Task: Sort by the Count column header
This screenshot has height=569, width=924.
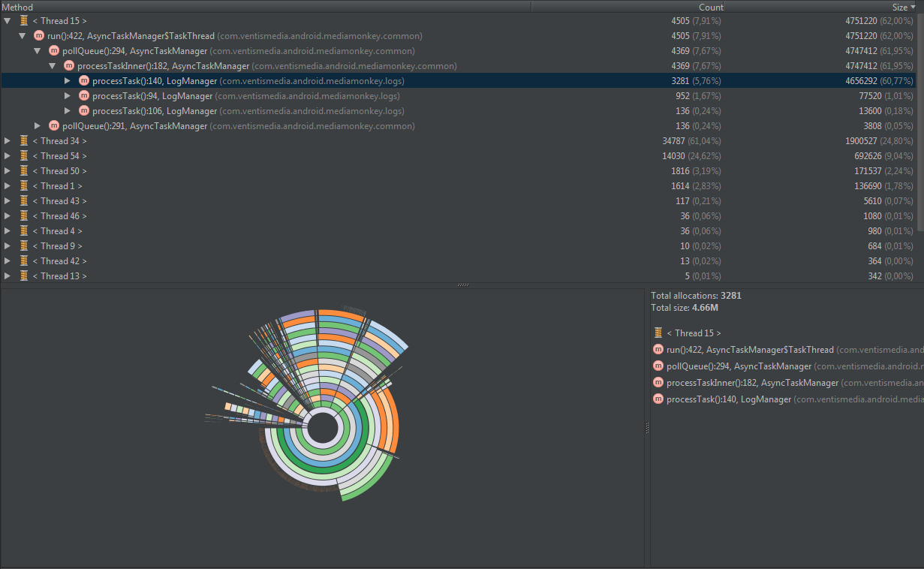Action: coord(711,7)
